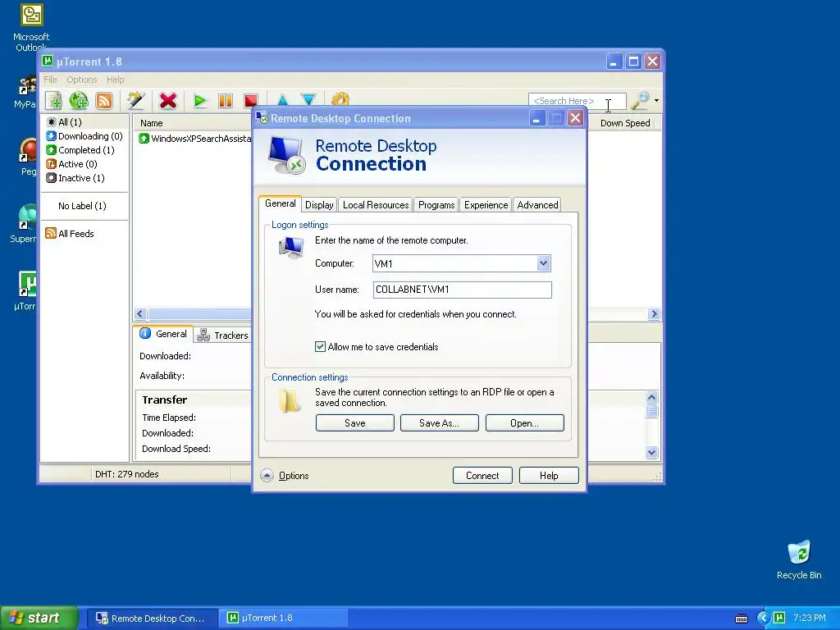The width and height of the screenshot is (840, 630).
Task: Click the Save connection settings button
Action: click(354, 422)
